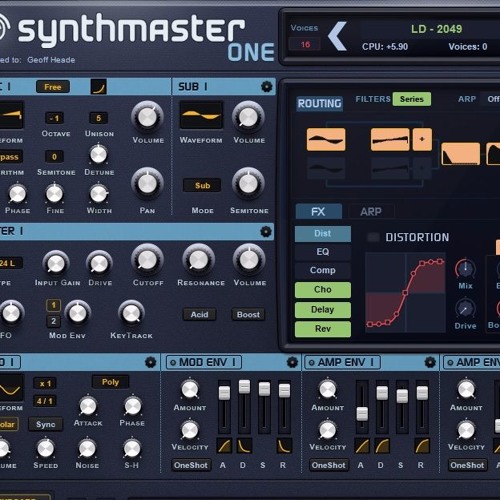Switch to the FX tab
This screenshot has height=500, width=500.
coord(319,211)
